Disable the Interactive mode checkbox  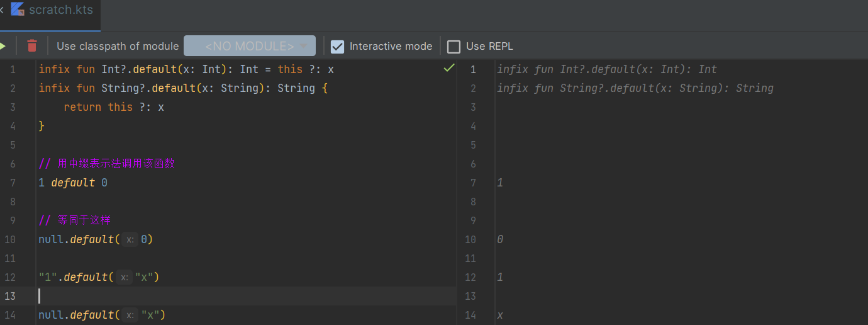coord(338,46)
